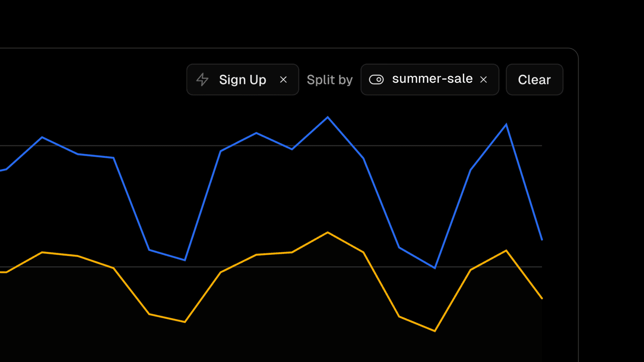Open the summer-sale split selector
The image size is (644, 362).
point(432,79)
